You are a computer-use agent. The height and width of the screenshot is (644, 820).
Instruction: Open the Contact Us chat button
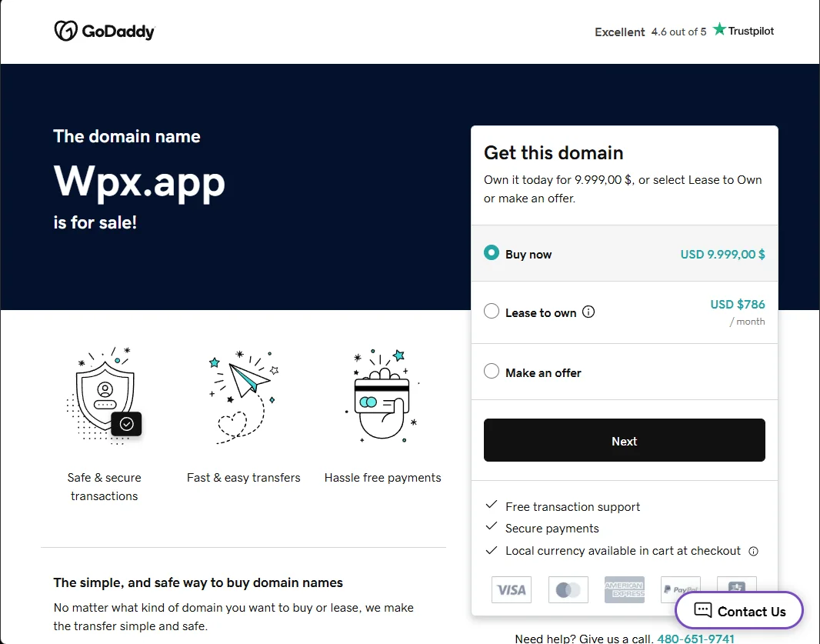click(x=739, y=610)
